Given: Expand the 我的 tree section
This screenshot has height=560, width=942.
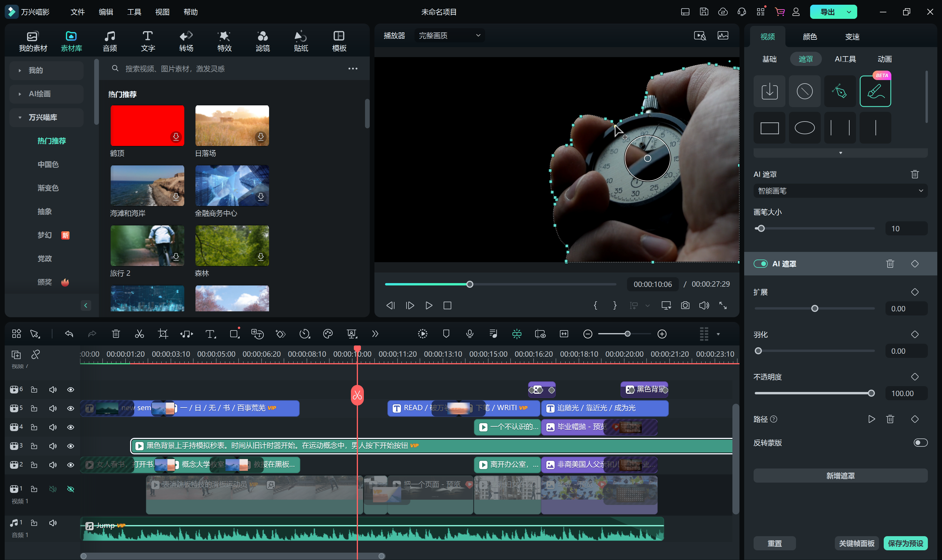Looking at the screenshot, I should click(x=20, y=71).
